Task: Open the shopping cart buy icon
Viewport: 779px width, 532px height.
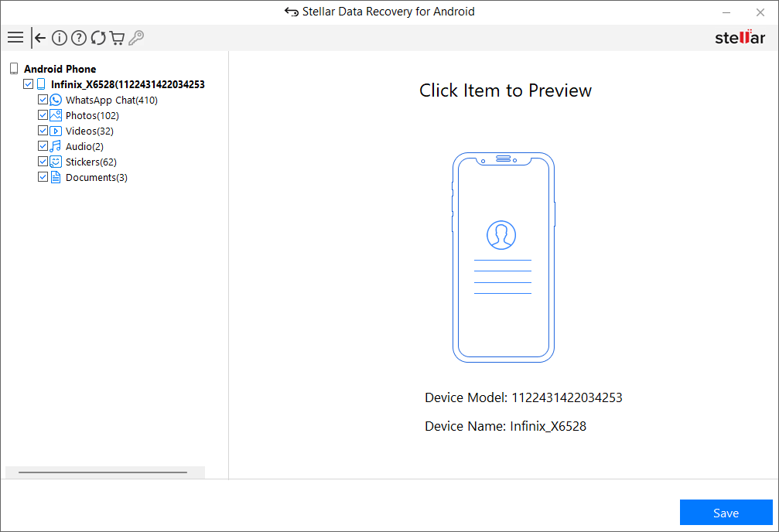Action: click(117, 38)
